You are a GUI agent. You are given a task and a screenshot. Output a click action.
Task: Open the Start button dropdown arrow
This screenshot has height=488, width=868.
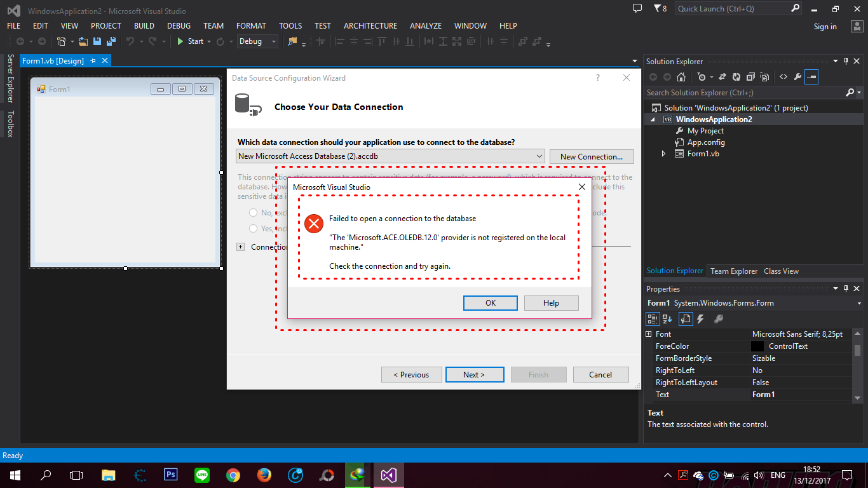[x=209, y=41]
